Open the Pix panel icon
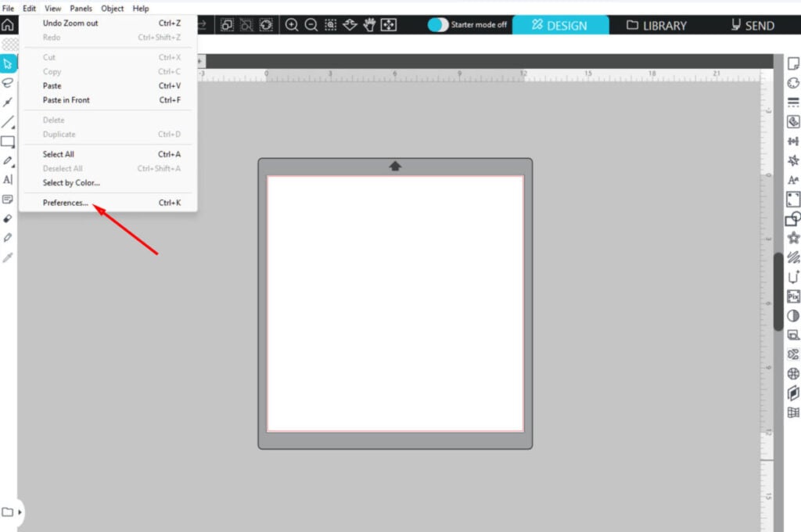 793,297
